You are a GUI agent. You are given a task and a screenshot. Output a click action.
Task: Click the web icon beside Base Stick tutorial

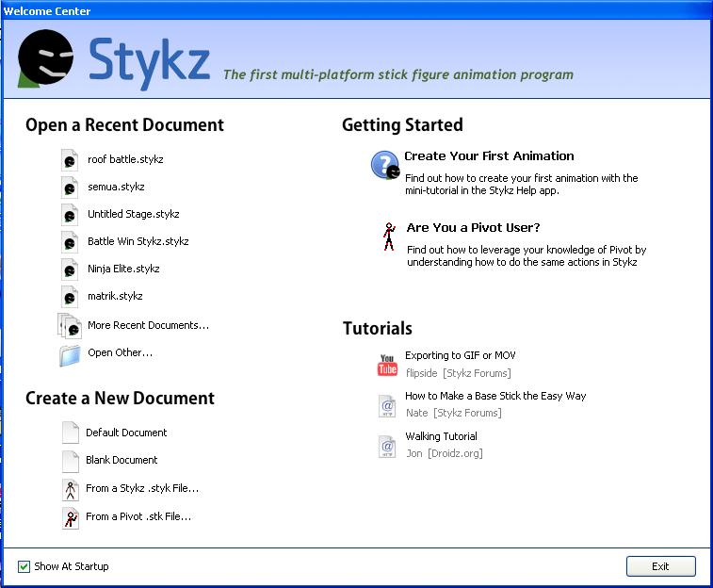387,405
